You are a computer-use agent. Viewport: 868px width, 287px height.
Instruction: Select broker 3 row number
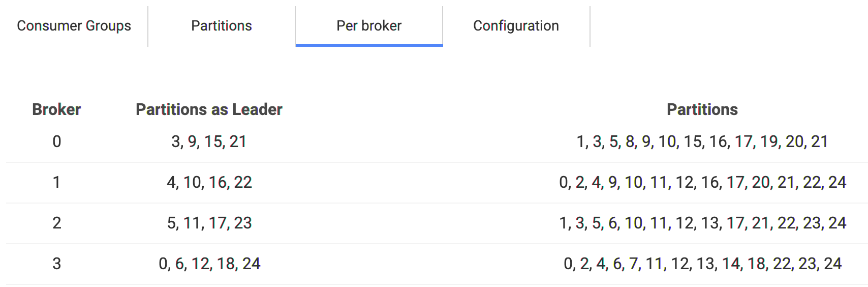point(56,264)
